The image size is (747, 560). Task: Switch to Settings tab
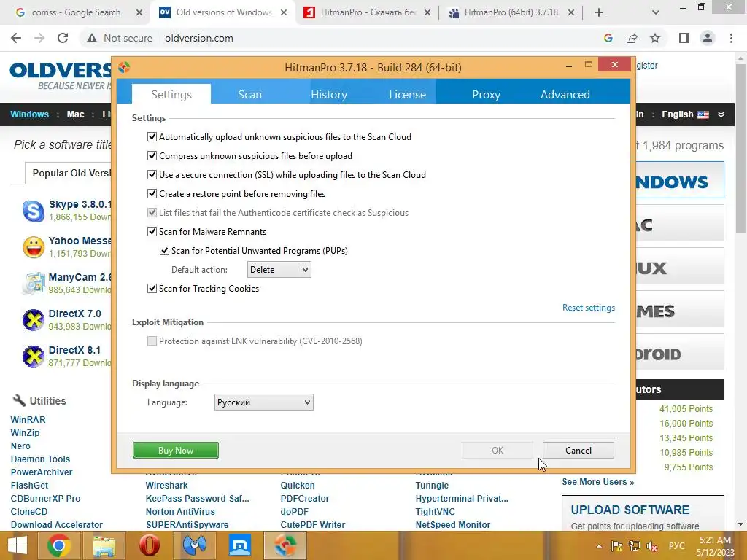pyautogui.click(x=171, y=94)
